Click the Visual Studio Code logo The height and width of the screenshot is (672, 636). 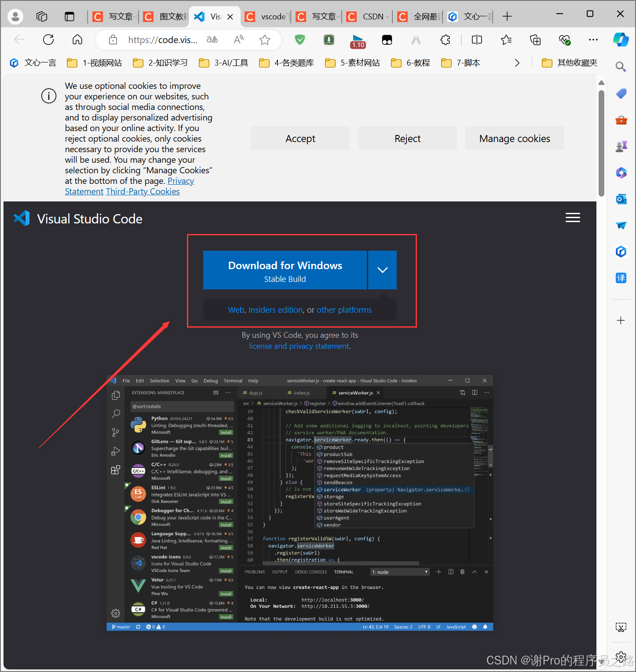(x=78, y=219)
